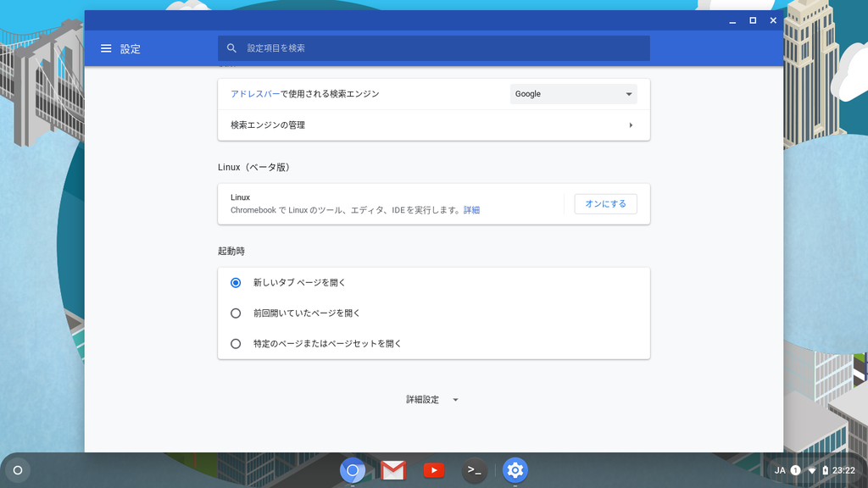The image size is (868, 488).
Task: Click the Linux（ベータ版）section heading
Action: click(253, 167)
